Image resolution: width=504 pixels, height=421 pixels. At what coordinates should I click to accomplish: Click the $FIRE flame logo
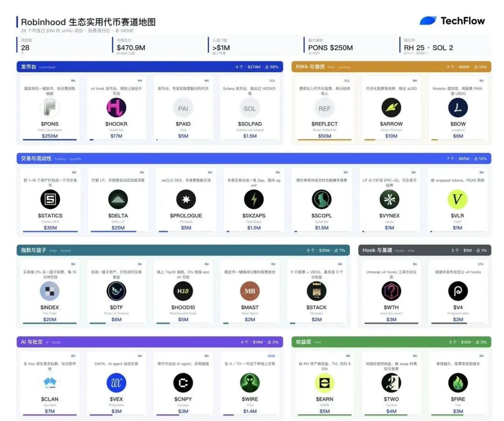[x=458, y=383]
